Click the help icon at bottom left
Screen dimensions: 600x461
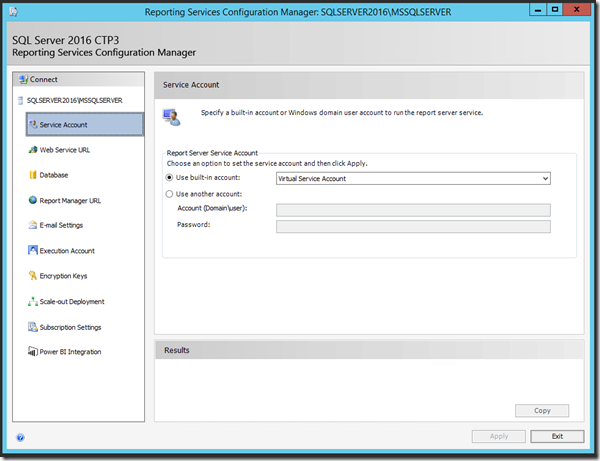(20, 437)
